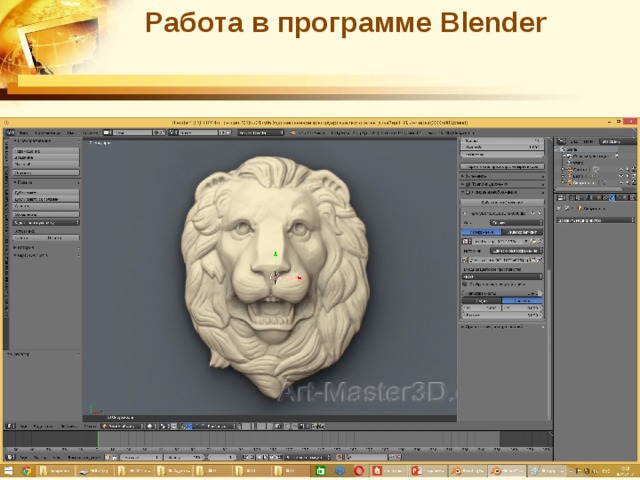Image resolution: width=640 pixels, height=480 pixels.
Task: Click the screen layout browse icon
Action: coord(107,133)
